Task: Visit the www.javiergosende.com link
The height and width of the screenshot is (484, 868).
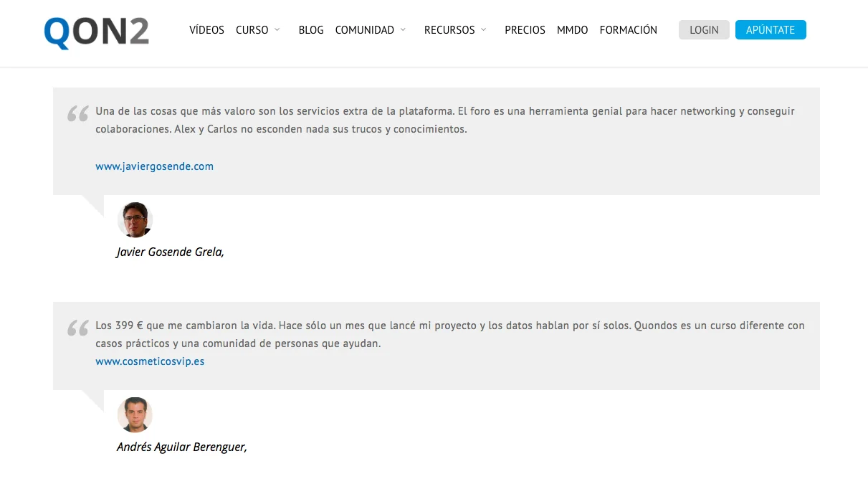Action: pos(154,166)
